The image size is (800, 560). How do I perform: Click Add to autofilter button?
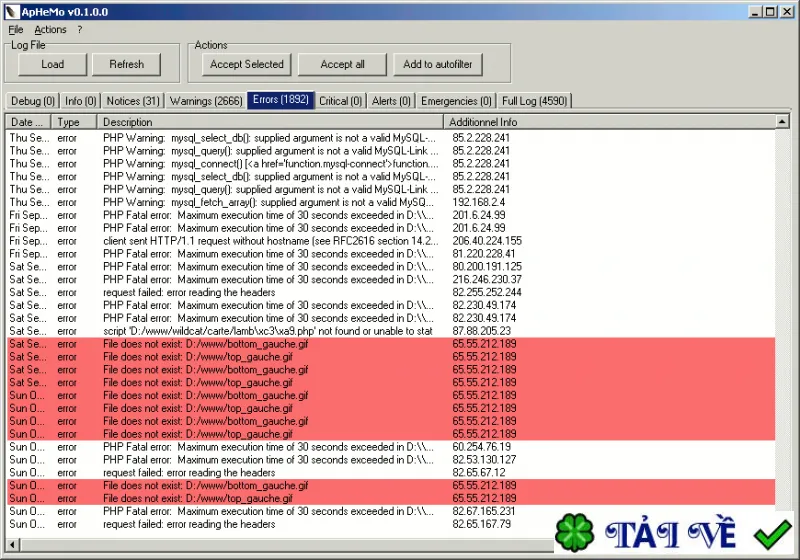coord(438,64)
